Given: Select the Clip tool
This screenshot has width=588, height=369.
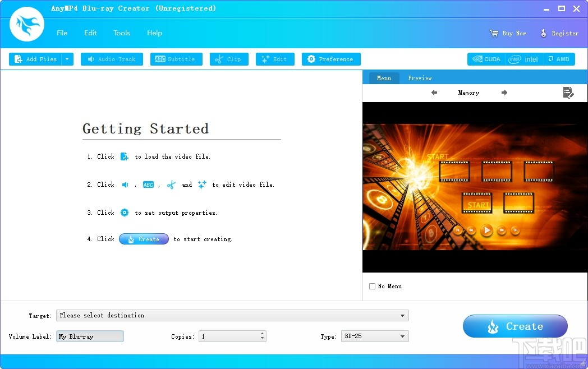Looking at the screenshot, I should point(229,59).
